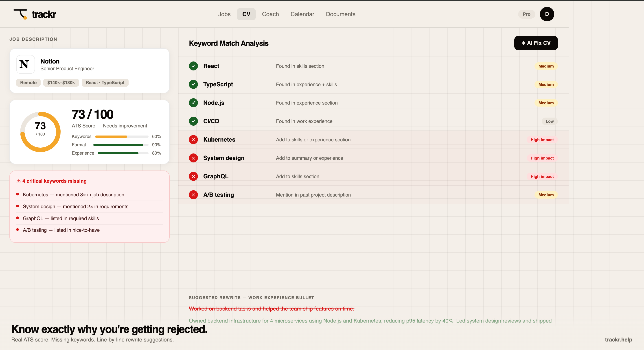Screen dimensions: 644x350
Task: Open the Jobs tab
Action: tap(224, 14)
